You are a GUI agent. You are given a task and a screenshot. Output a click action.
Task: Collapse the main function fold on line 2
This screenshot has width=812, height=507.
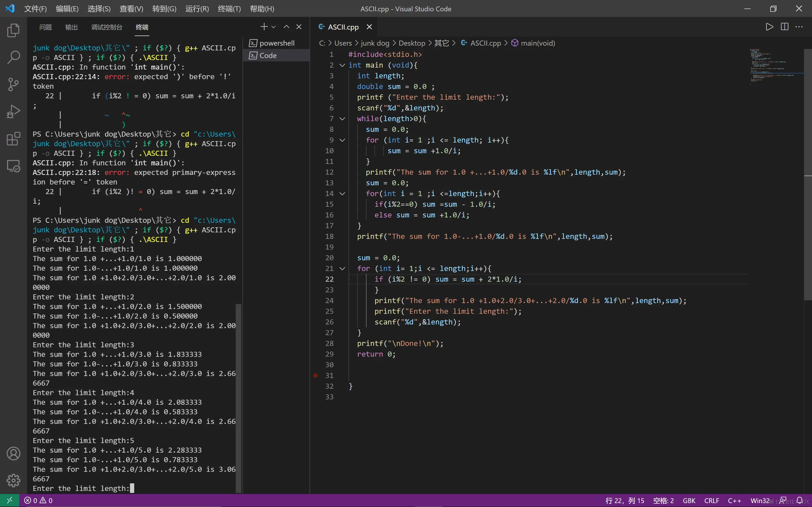click(x=342, y=65)
